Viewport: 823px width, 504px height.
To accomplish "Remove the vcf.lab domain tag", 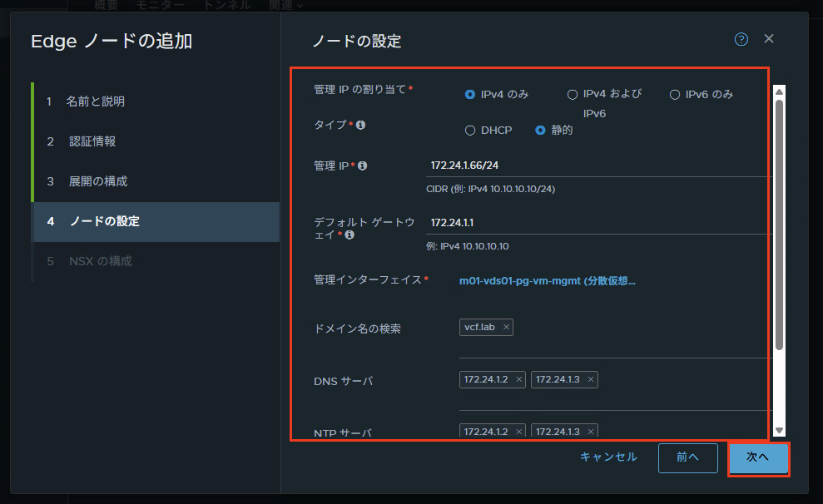I will coord(507,327).
